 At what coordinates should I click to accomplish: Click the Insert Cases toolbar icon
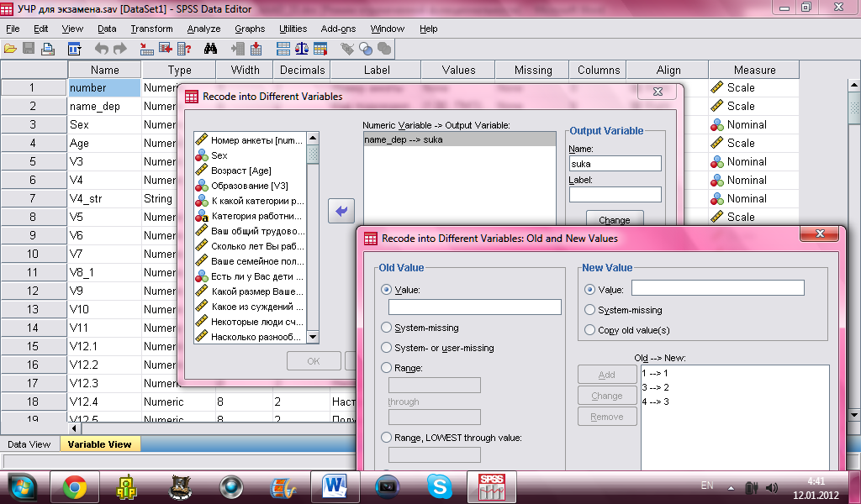pyautogui.click(x=237, y=49)
